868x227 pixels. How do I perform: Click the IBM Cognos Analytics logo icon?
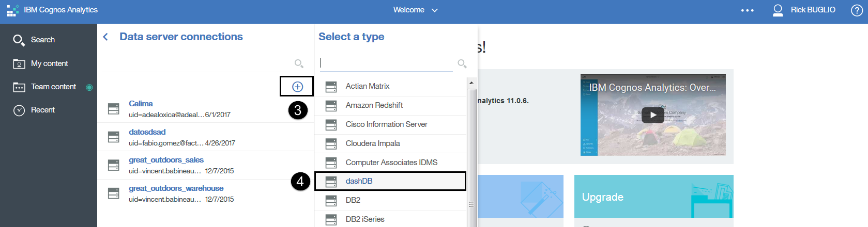[13, 10]
